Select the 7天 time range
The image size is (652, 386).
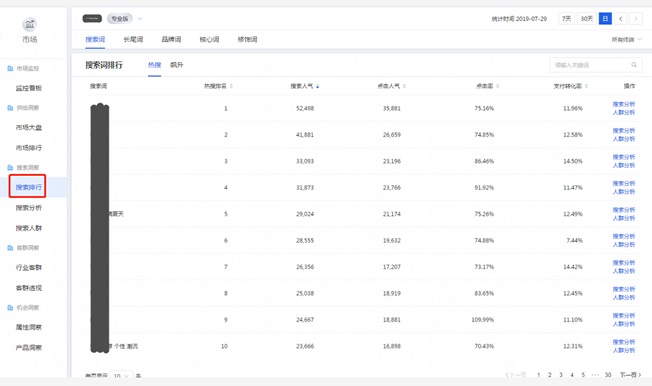point(566,19)
